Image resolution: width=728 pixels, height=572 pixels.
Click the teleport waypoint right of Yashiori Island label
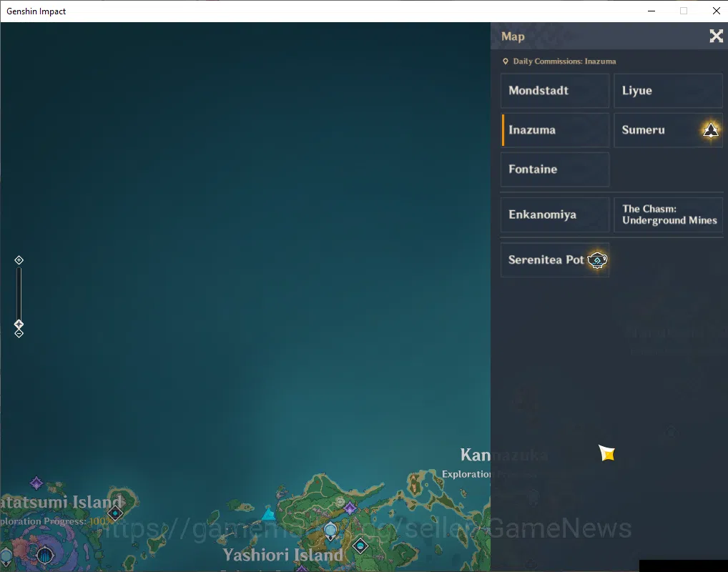coord(360,546)
